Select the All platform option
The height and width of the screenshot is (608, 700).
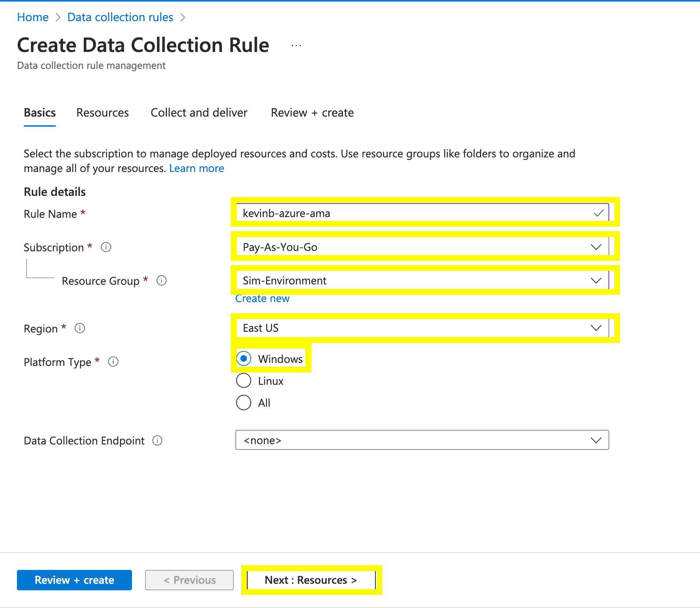(244, 403)
